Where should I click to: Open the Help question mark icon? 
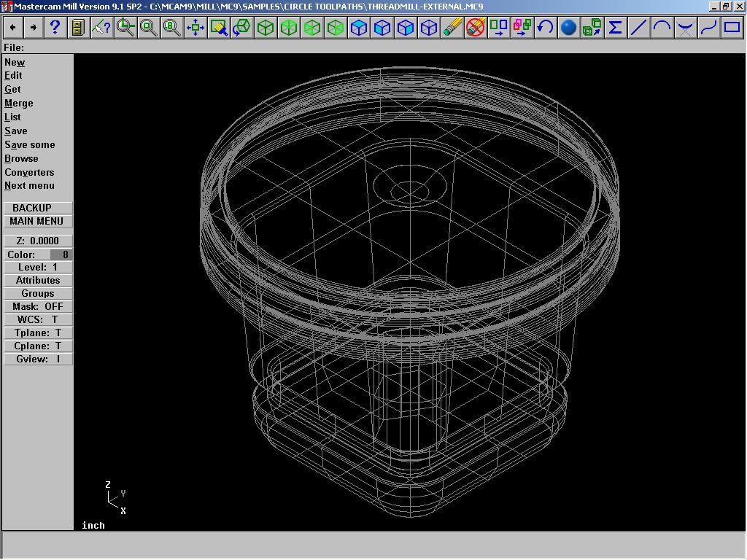(55, 28)
